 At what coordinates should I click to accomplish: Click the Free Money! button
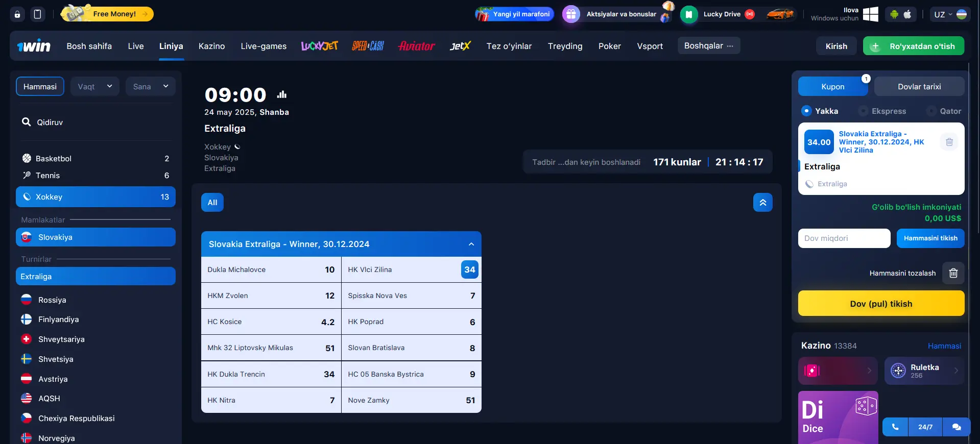coord(107,14)
